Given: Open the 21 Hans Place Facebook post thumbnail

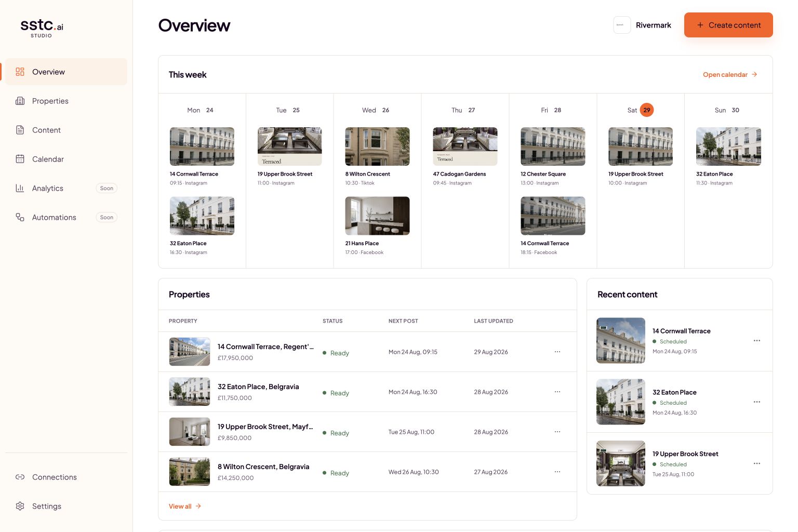Looking at the screenshot, I should 378,216.
